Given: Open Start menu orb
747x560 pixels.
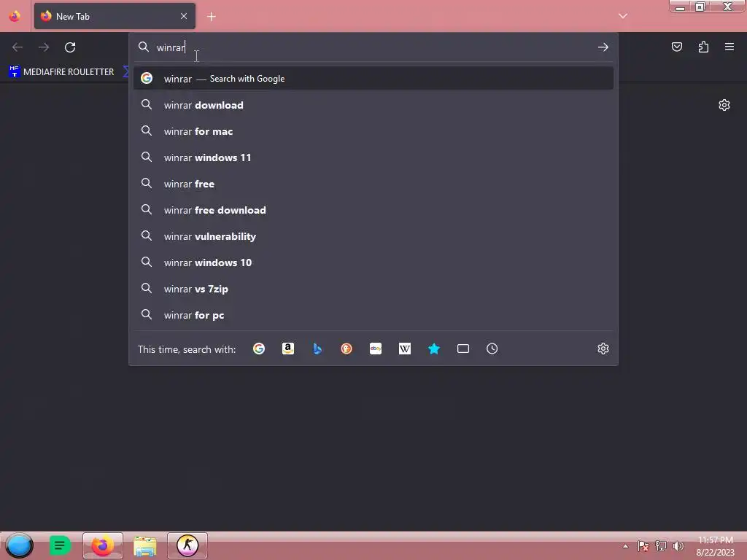Looking at the screenshot, I should 19,545.
